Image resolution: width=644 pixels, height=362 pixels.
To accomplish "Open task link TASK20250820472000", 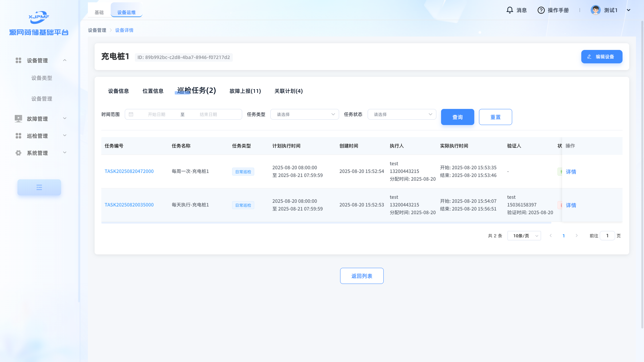I will 129,171.
